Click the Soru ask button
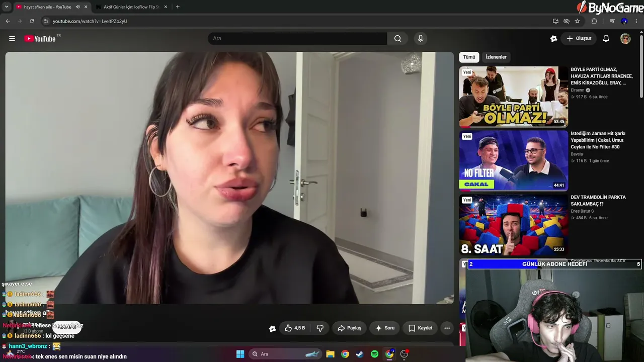Viewport: 644px width, 362px height. [385, 328]
